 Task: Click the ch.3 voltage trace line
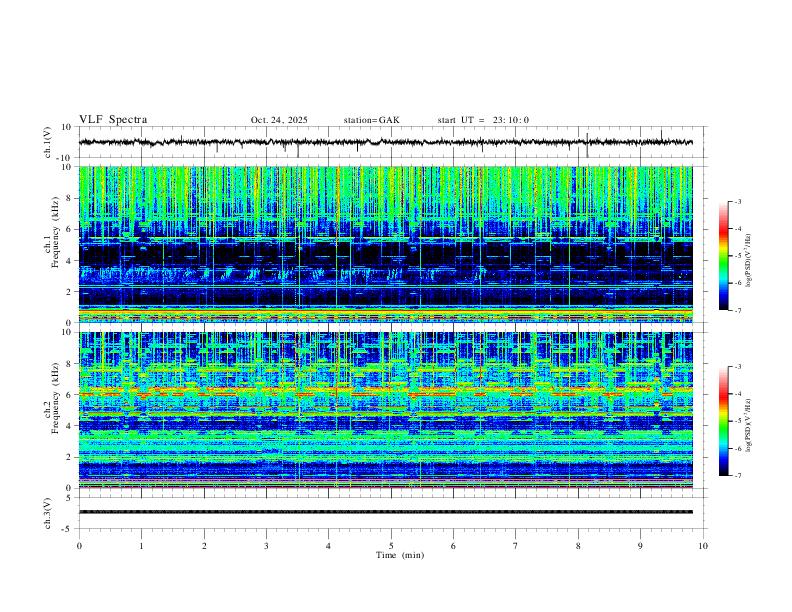[x=386, y=512]
